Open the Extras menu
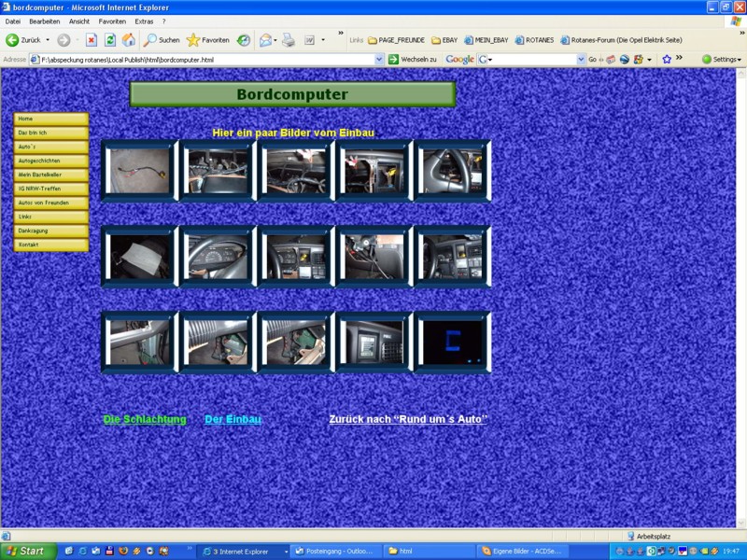The height and width of the screenshot is (560, 747). tap(144, 21)
